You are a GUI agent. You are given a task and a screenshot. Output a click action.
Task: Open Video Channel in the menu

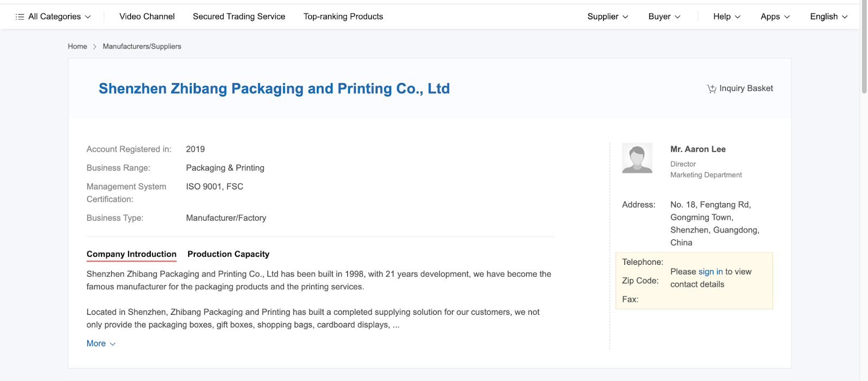pos(147,17)
